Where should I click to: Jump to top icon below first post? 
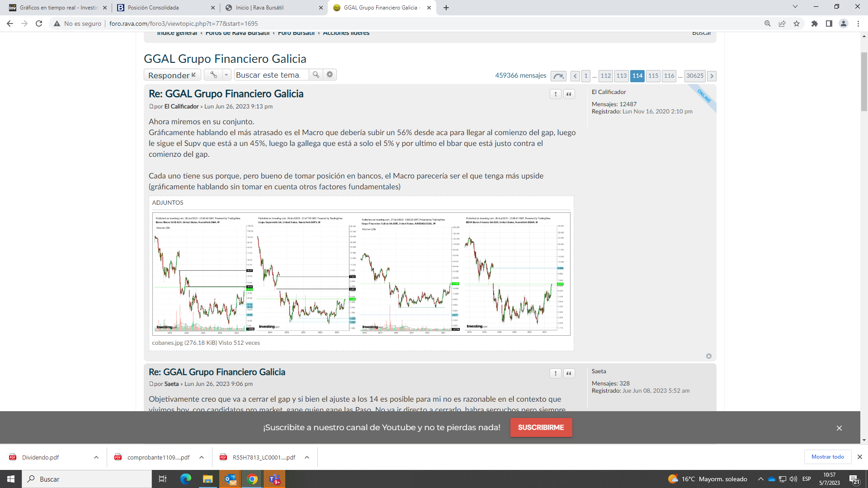click(x=709, y=356)
